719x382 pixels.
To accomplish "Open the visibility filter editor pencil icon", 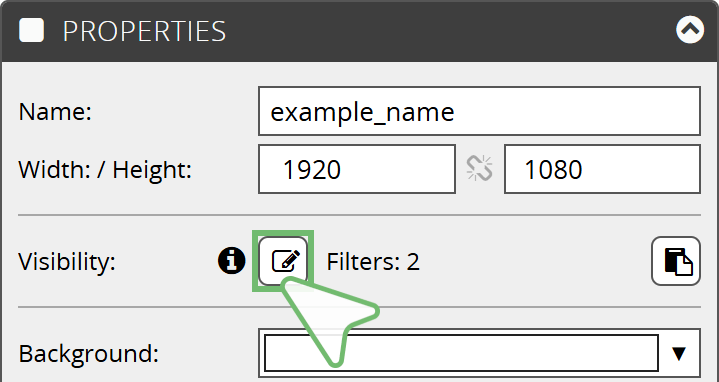I will click(283, 261).
